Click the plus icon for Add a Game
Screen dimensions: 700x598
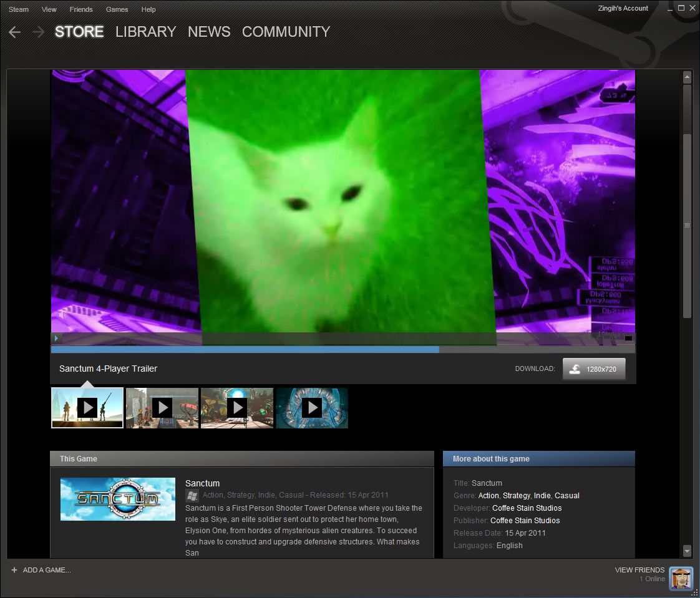[x=14, y=570]
